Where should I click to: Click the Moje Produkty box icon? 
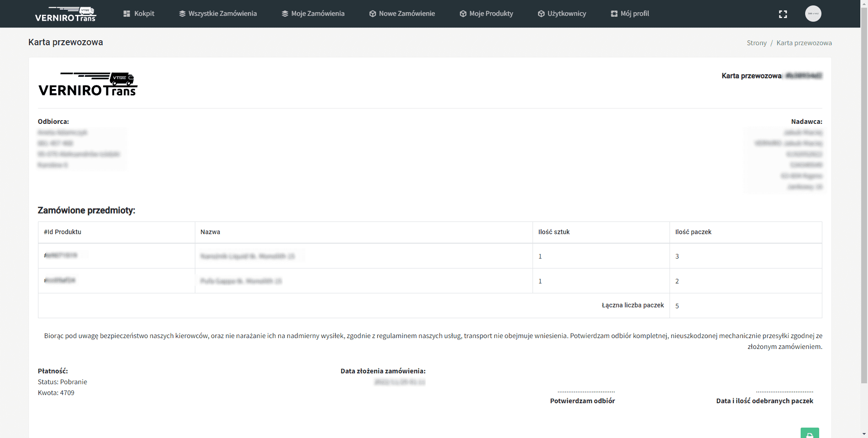click(x=463, y=14)
